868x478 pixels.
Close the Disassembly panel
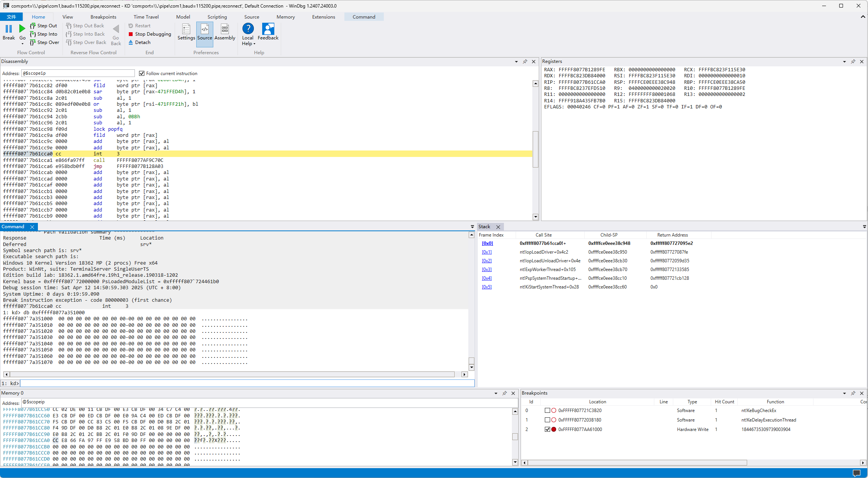click(x=533, y=61)
